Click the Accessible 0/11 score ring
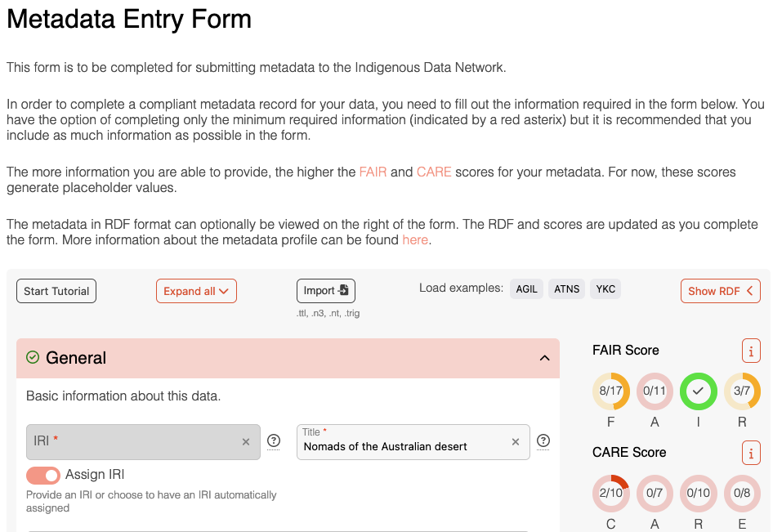The height and width of the screenshot is (532, 773). [655, 391]
